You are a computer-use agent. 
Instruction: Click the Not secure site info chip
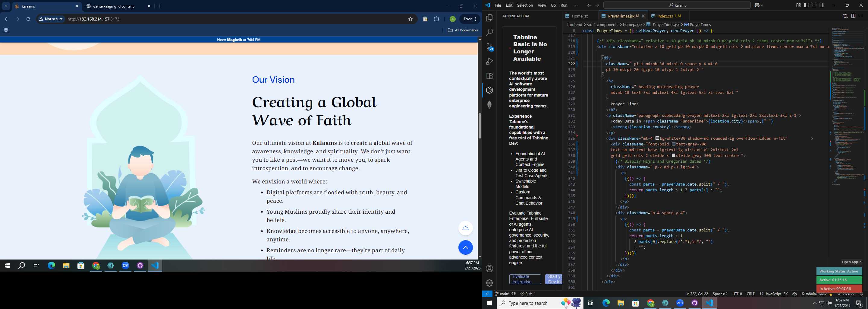(51, 19)
